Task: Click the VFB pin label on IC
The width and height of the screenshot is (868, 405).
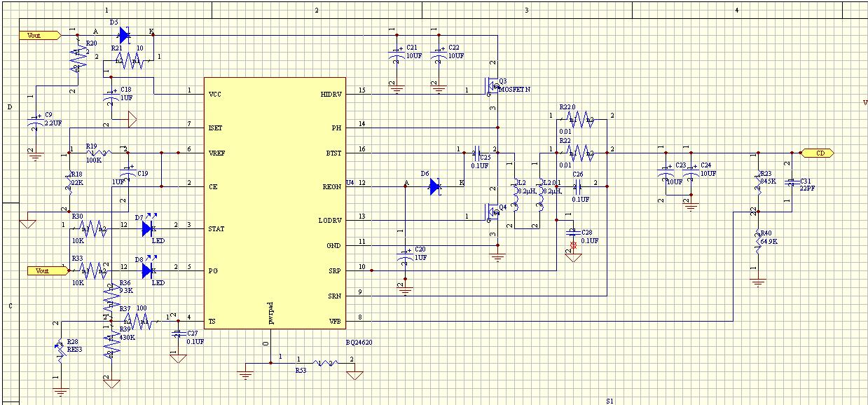Action: click(334, 322)
